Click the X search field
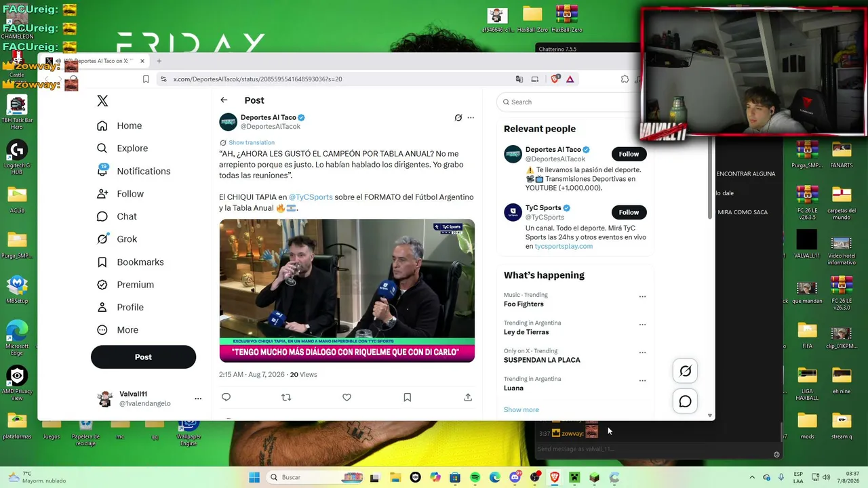This screenshot has width=868, height=488. click(570, 102)
